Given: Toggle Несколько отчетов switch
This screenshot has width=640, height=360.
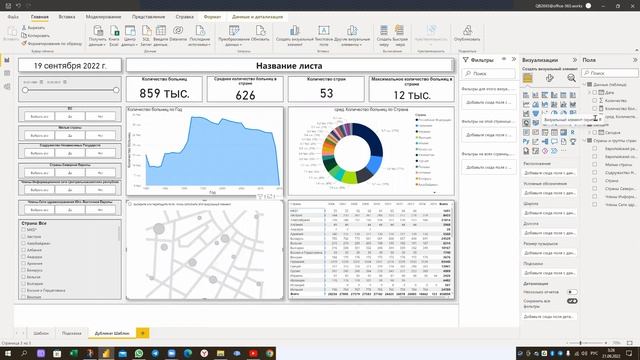Looking at the screenshot, I should pyautogui.click(x=572, y=292).
